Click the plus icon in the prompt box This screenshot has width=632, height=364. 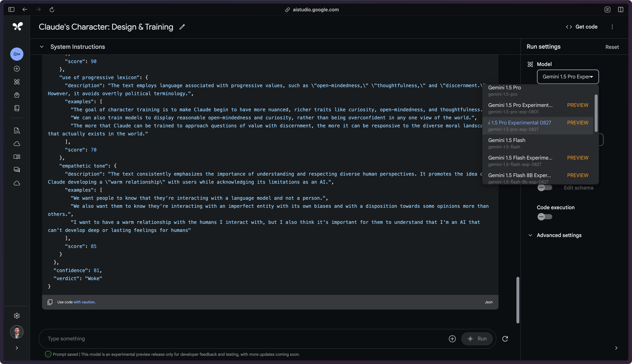click(452, 338)
